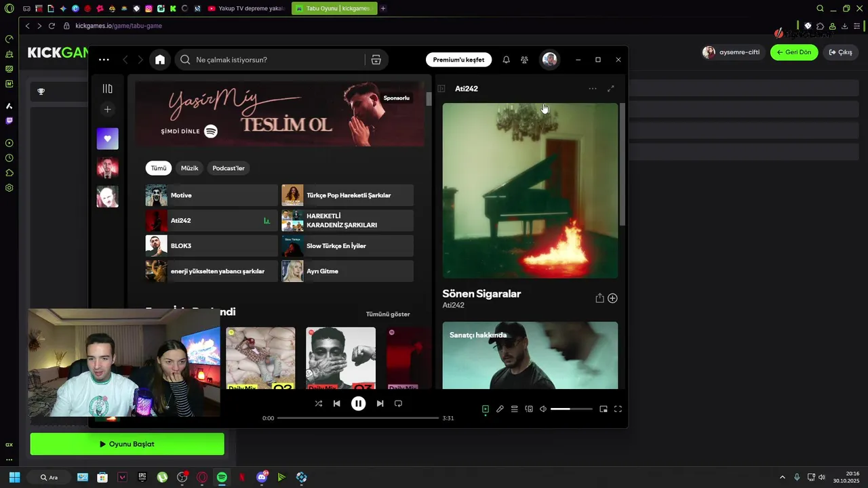Select 'Tabu Oyunu | kickgames' browser tab
The width and height of the screenshot is (868, 488).
pyautogui.click(x=334, y=9)
